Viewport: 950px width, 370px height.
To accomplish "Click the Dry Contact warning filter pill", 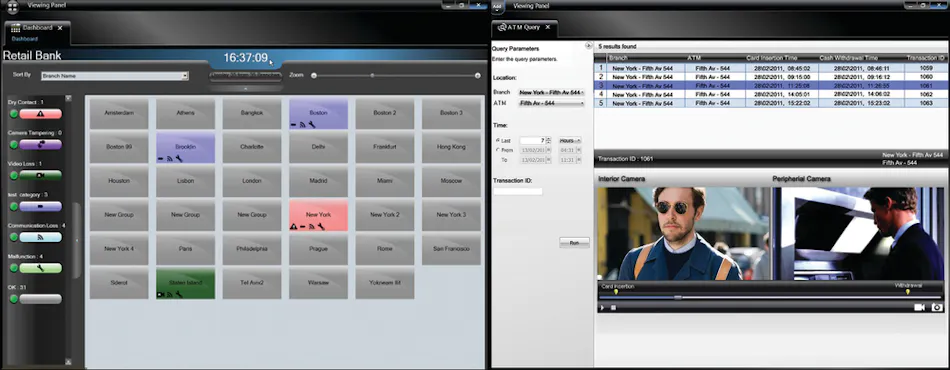I will coord(40,114).
